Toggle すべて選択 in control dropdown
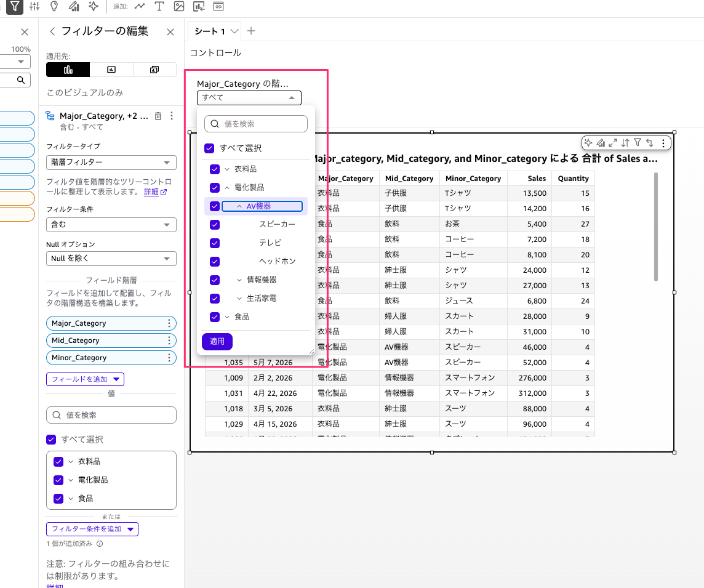Image resolution: width=704 pixels, height=588 pixels. 209,148
